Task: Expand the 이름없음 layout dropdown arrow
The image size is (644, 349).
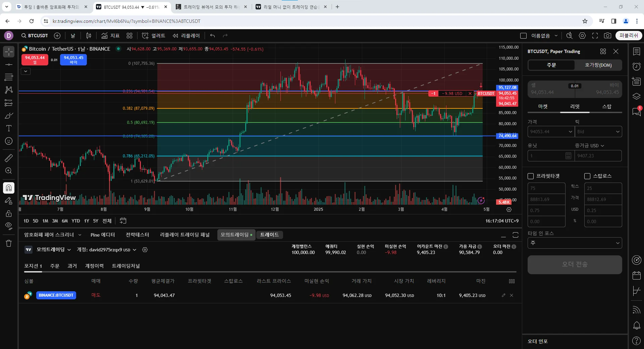Action: click(x=556, y=36)
